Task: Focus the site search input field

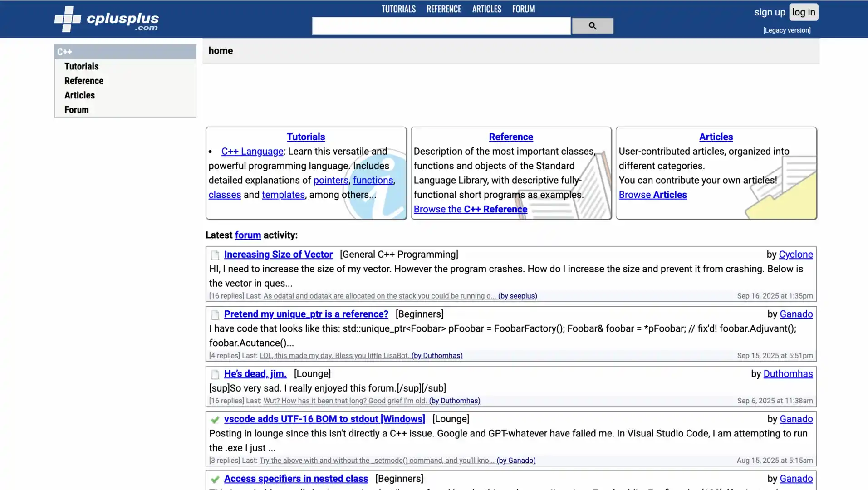Action: click(441, 26)
